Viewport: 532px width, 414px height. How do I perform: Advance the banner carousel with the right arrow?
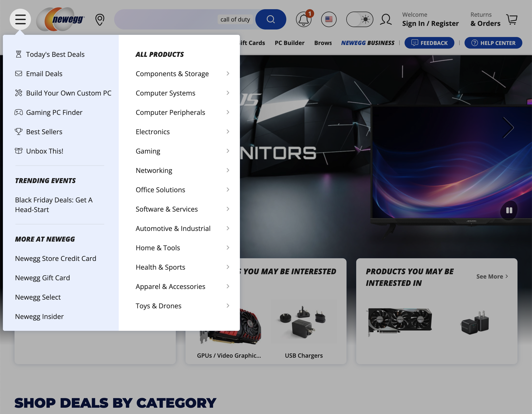tap(509, 127)
